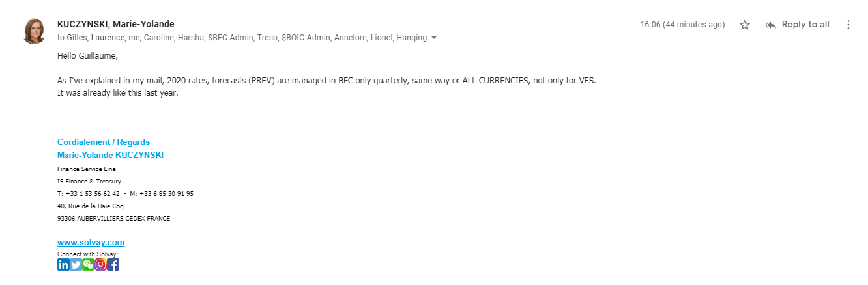Open Solvay's Facebook icon
Screen dimensions: 868x285
[x=113, y=264]
